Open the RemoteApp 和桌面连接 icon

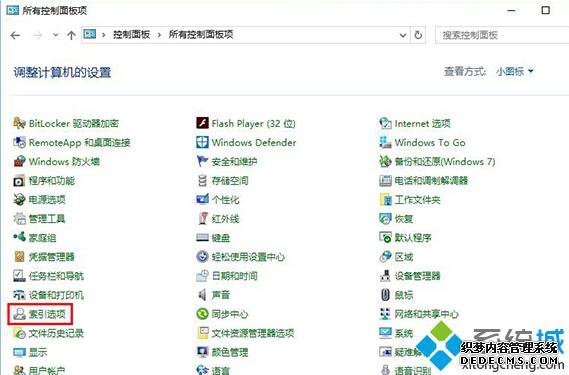[x=19, y=142]
